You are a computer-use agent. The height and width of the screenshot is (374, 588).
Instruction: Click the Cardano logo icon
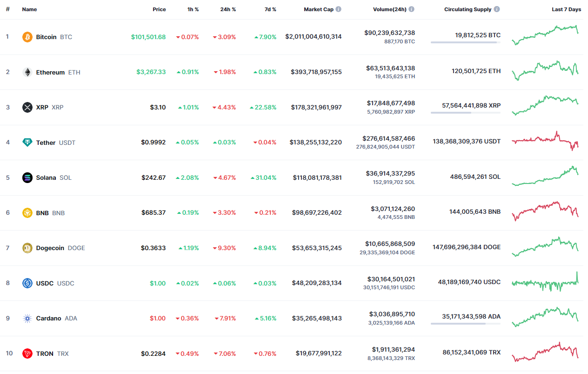click(27, 318)
